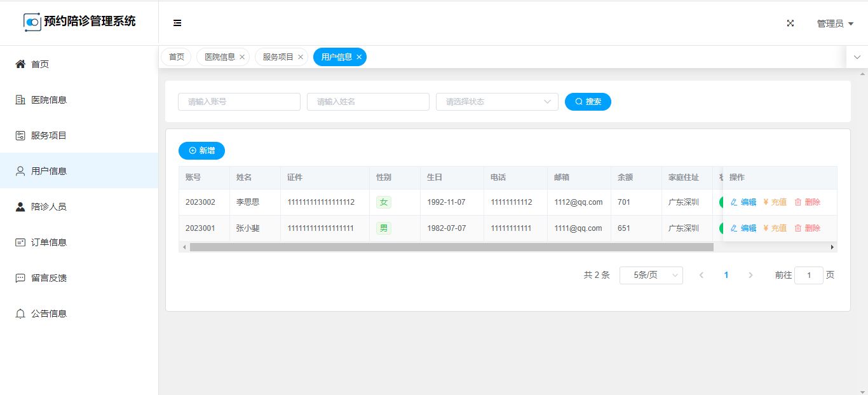The height and width of the screenshot is (395, 868).
Task: Click the 请输入账号 input field
Action: click(x=239, y=102)
